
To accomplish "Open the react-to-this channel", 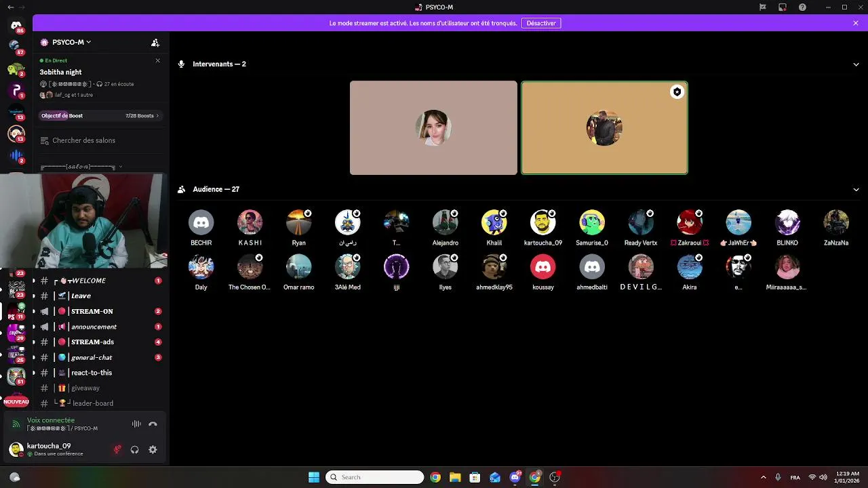I will point(100,373).
